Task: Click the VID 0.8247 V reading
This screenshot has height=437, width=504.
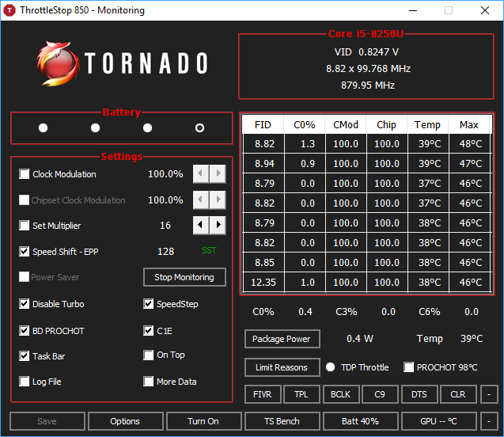Action: tap(366, 52)
